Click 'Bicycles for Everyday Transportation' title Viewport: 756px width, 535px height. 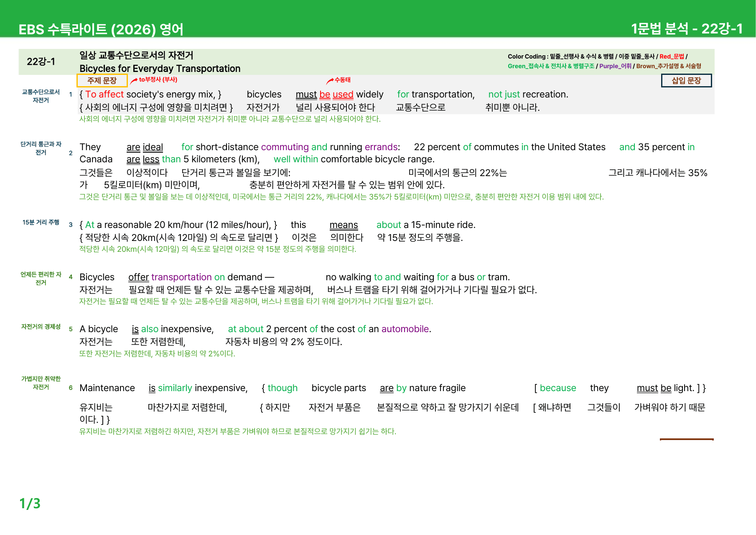tap(160, 69)
